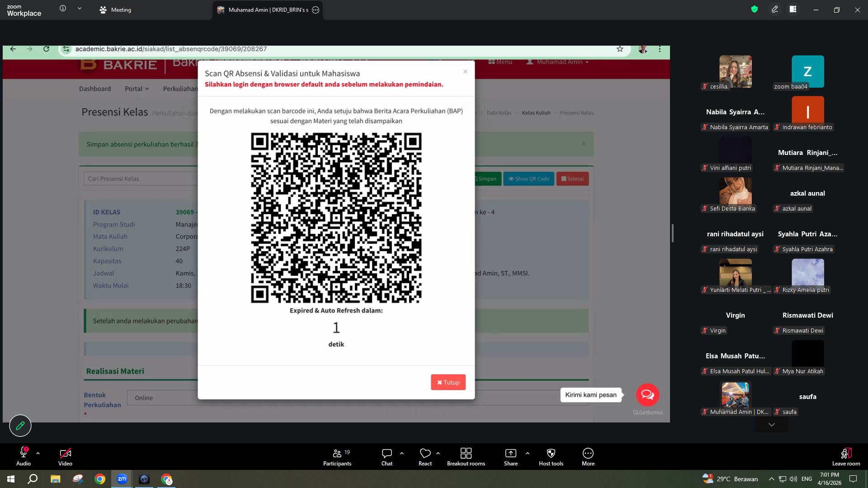Click the Show QR Code button
The width and height of the screenshot is (868, 488).
tap(529, 179)
